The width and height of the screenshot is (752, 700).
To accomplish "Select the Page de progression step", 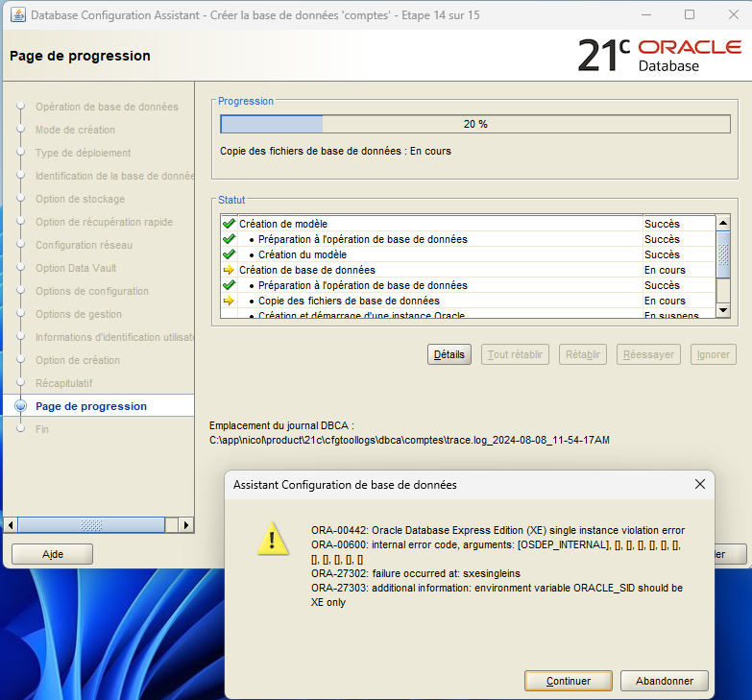I will point(91,406).
